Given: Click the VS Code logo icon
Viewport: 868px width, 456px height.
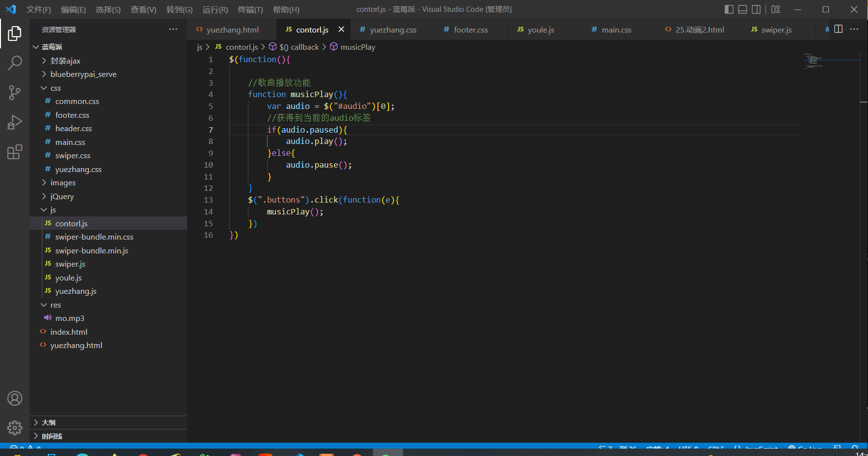Looking at the screenshot, I should (x=11, y=9).
